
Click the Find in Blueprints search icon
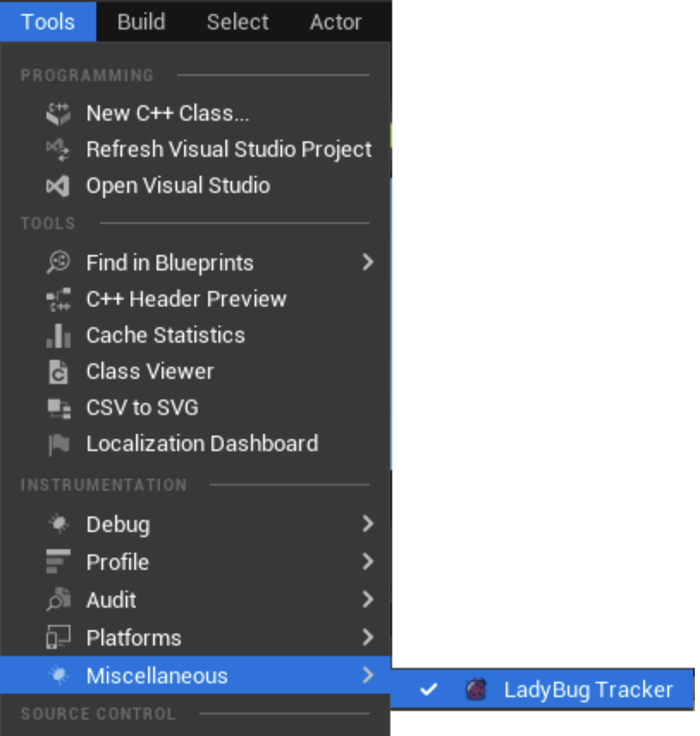58,263
